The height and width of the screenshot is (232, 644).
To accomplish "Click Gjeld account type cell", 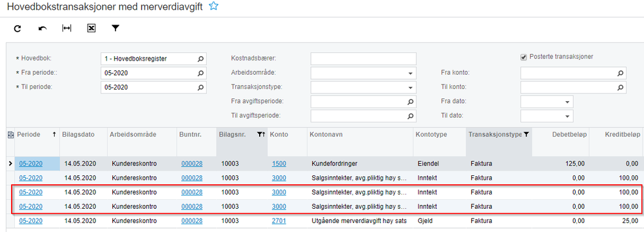I will coord(440,221).
